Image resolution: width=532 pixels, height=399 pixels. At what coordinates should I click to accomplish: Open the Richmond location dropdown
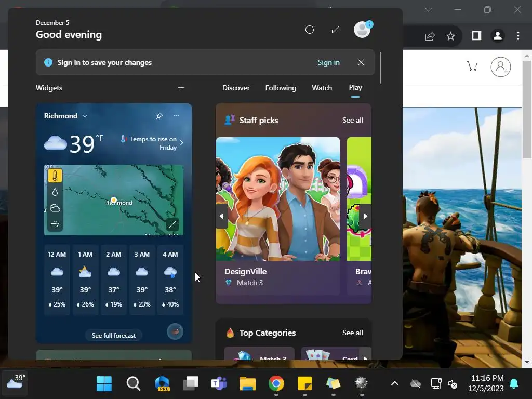click(65, 116)
